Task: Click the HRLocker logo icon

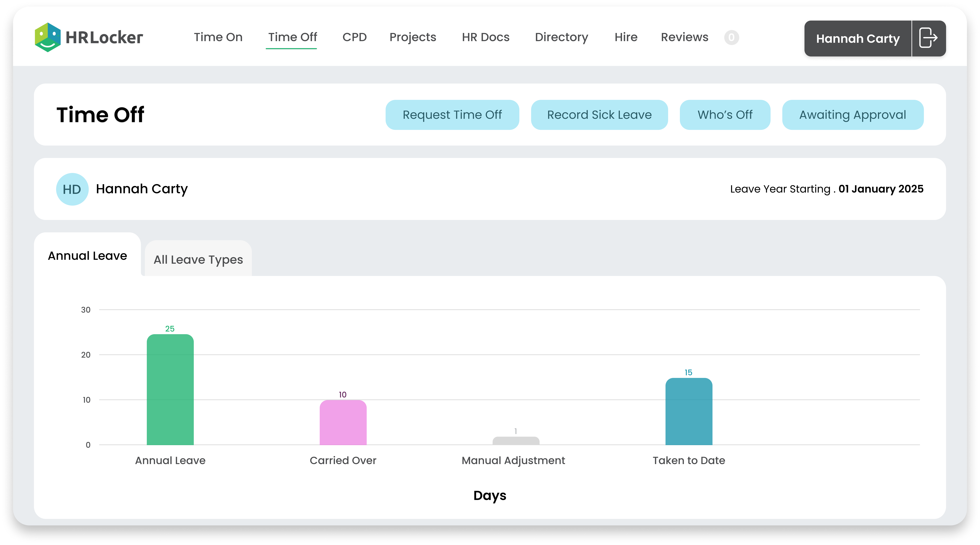Action: (48, 37)
